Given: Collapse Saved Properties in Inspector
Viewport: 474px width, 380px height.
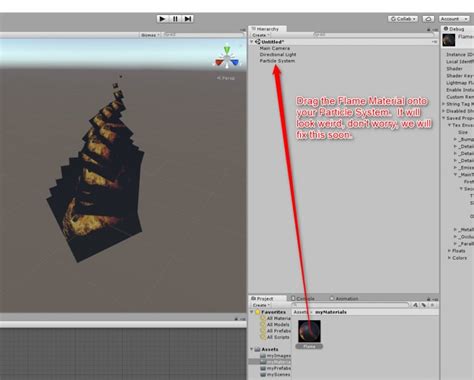Looking at the screenshot, I should [443, 118].
